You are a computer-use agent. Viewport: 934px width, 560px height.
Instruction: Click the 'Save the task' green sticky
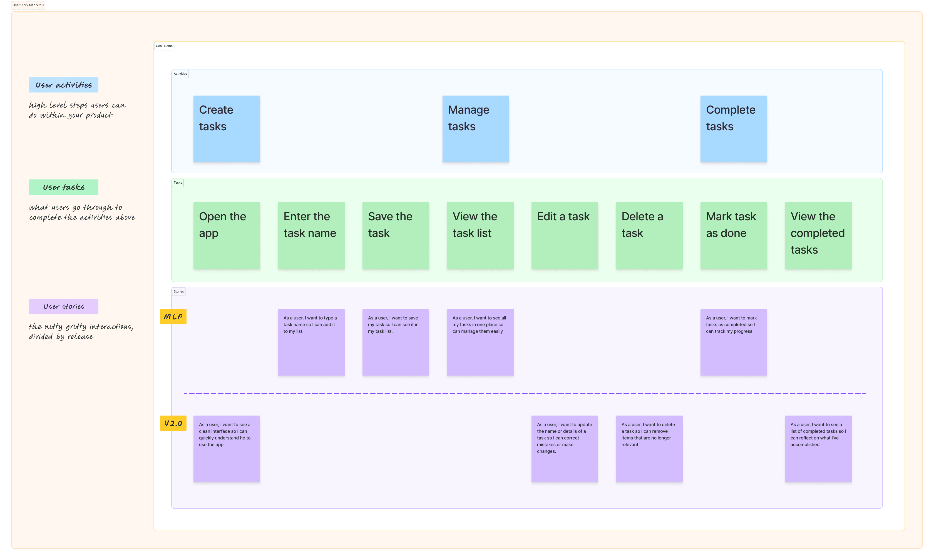(x=396, y=236)
